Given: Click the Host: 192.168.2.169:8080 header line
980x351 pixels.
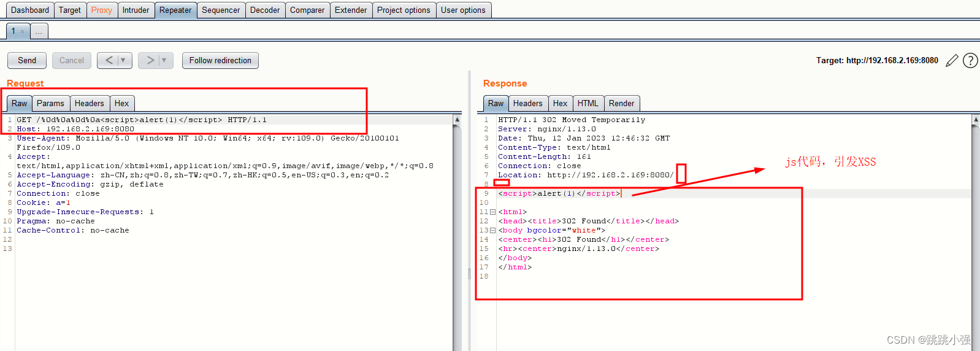Looking at the screenshot, I should (x=75, y=129).
